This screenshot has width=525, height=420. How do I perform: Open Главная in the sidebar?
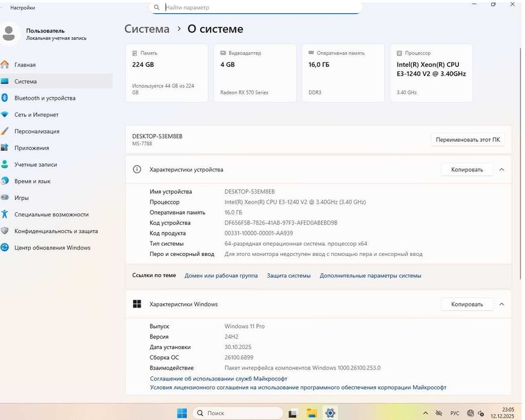(x=57, y=64)
